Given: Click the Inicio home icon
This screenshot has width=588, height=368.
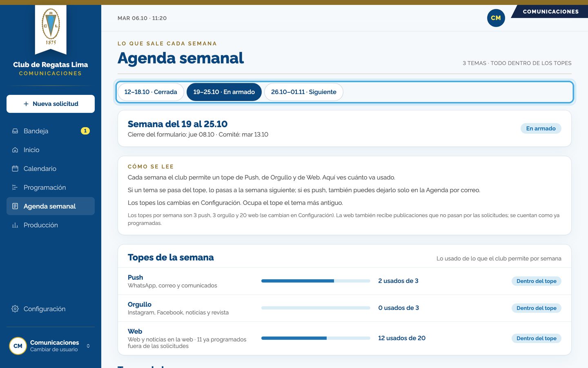Looking at the screenshot, I should (15, 150).
